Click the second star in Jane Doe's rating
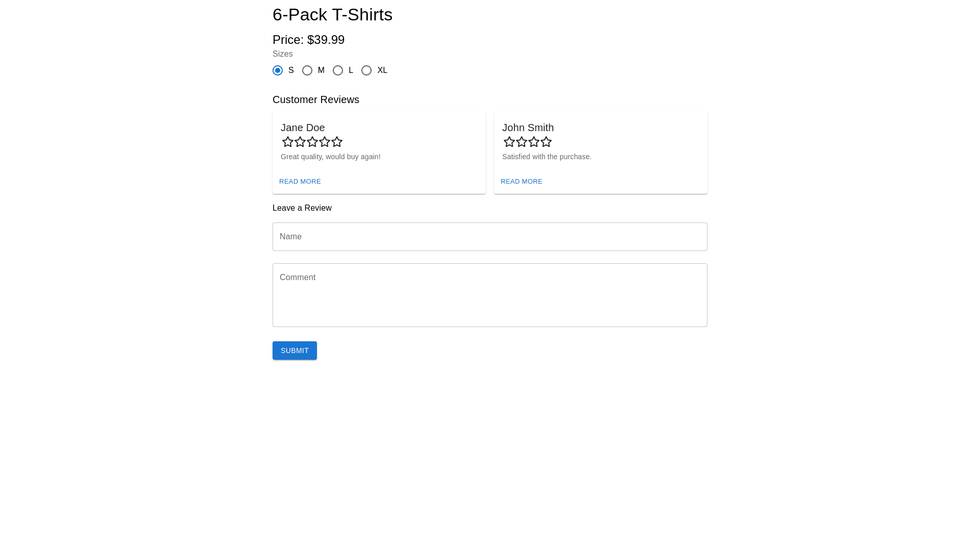 [300, 142]
